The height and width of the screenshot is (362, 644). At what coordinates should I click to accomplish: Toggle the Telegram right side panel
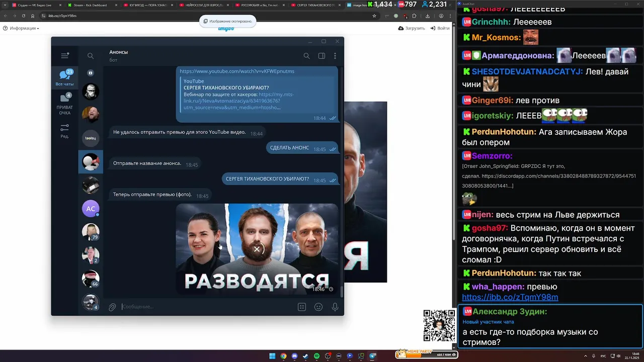pos(321,56)
